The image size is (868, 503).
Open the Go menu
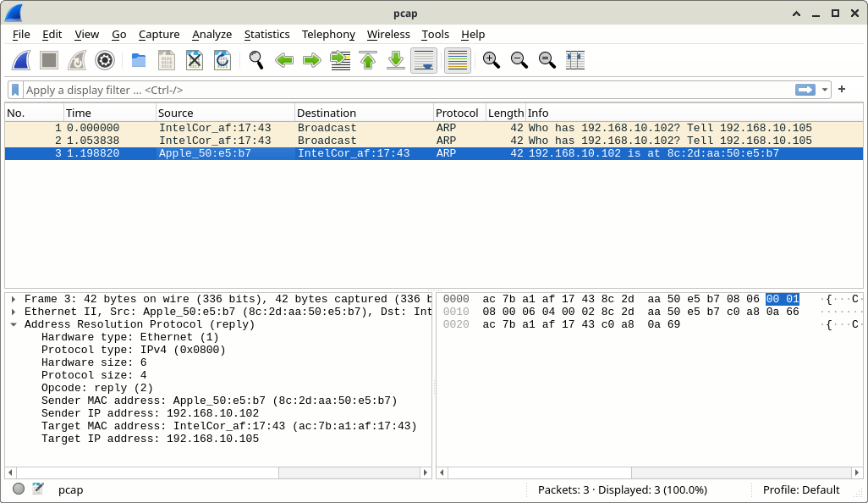[119, 35]
